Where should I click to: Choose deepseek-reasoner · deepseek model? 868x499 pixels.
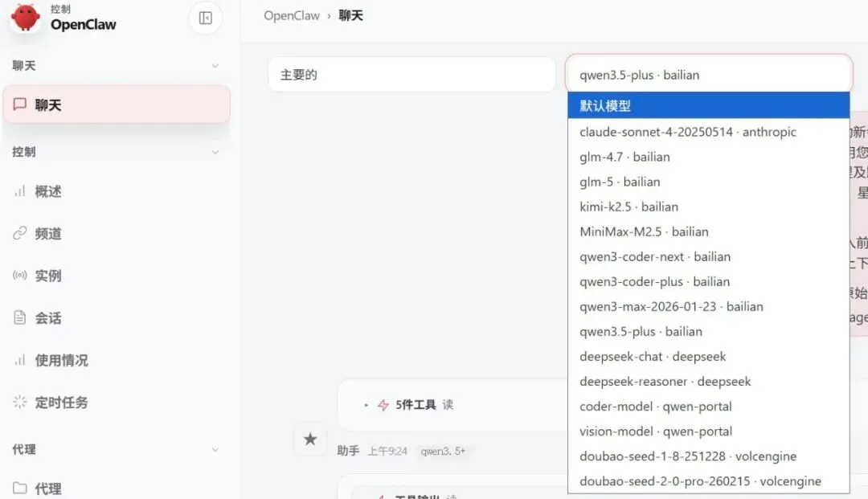point(709,381)
